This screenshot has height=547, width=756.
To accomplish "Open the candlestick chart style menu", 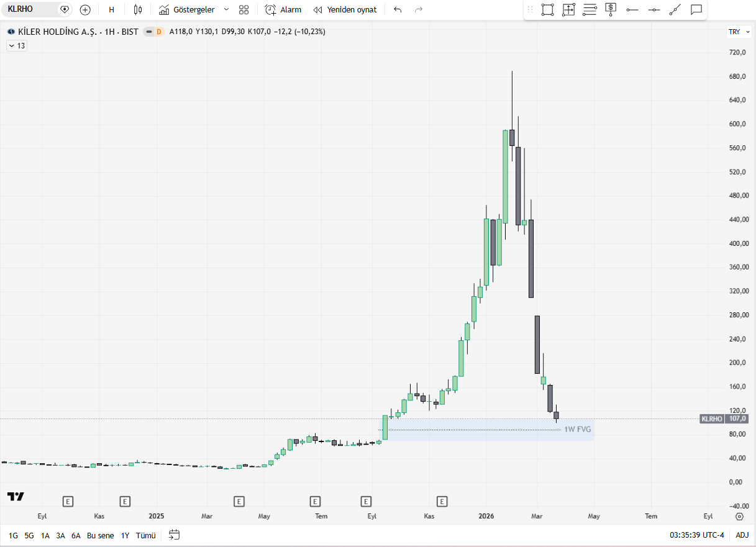I will coord(138,9).
